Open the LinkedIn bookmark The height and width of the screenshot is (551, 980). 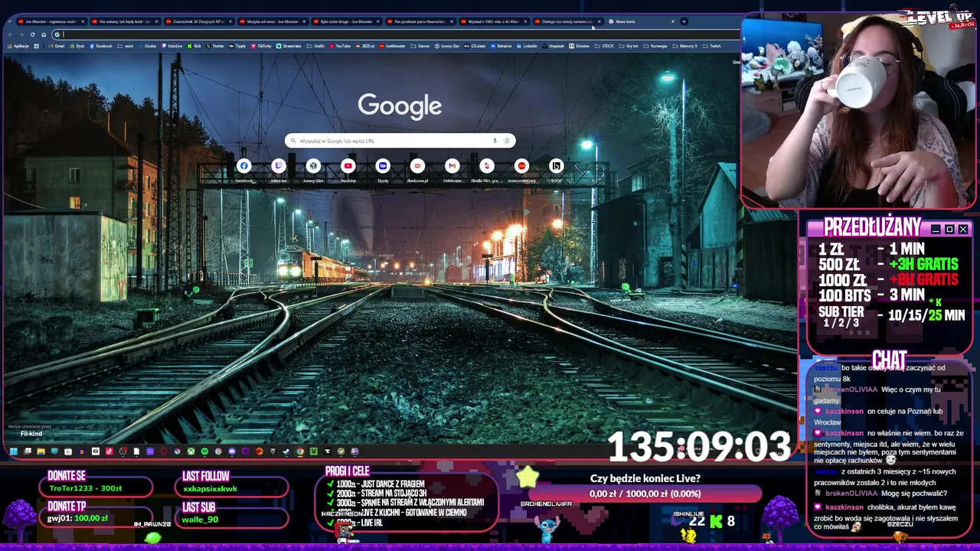tap(527, 46)
